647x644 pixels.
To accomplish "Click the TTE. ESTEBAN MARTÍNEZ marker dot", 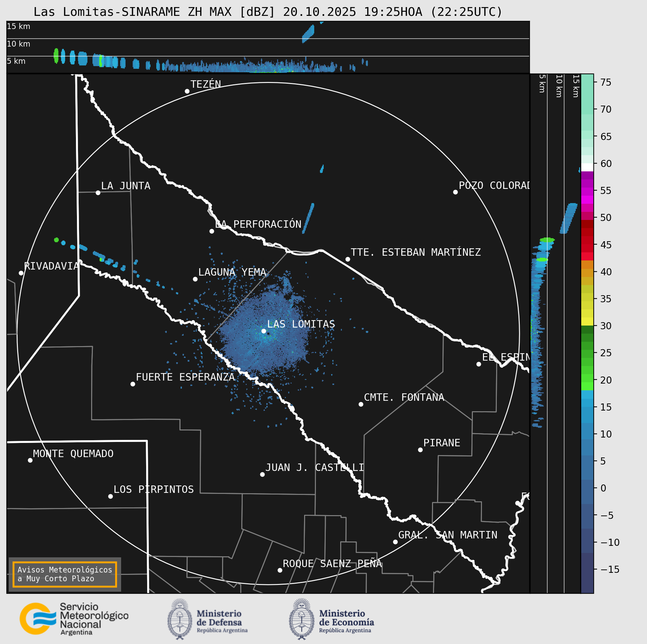I will (x=348, y=259).
